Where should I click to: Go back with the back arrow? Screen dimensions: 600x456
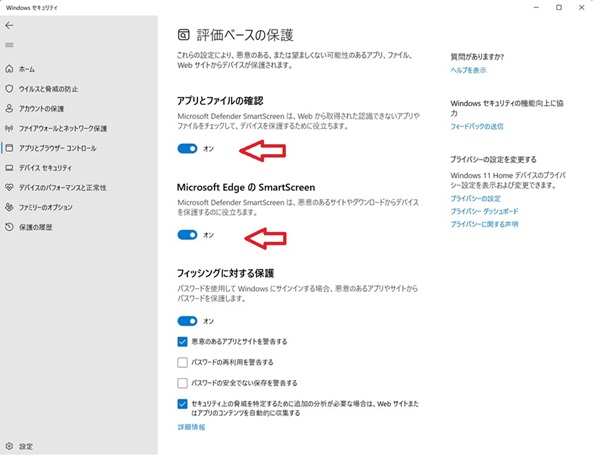pos(9,26)
